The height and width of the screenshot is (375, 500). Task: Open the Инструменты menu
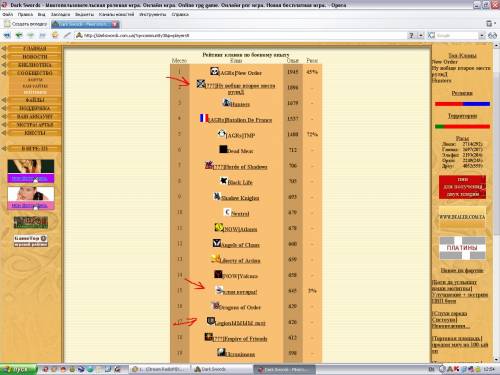point(152,14)
